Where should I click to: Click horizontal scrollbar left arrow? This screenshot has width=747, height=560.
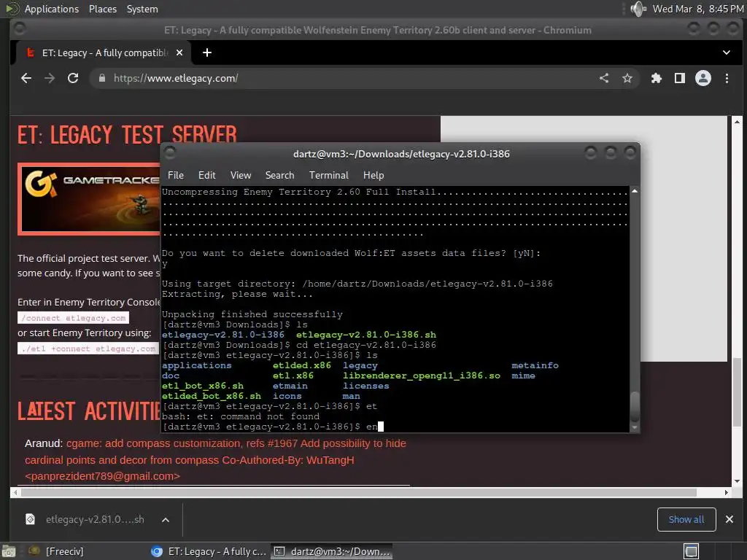[x=15, y=492]
